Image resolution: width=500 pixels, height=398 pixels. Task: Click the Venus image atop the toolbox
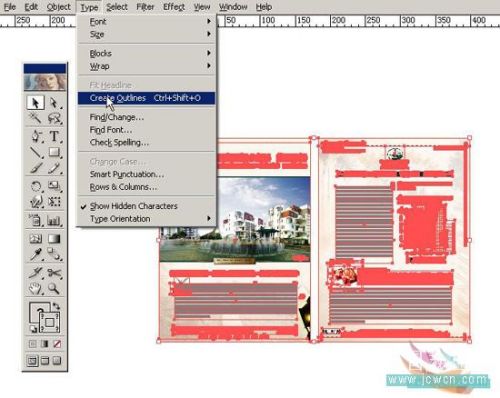tap(45, 82)
